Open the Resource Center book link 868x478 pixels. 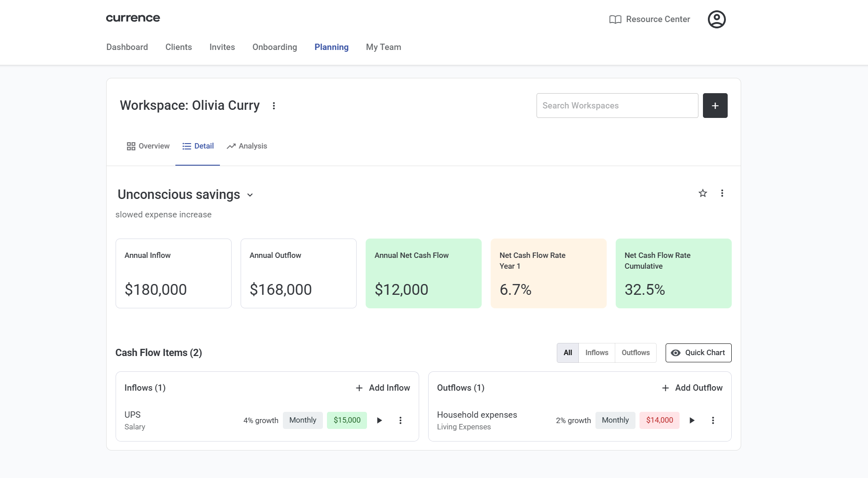tap(649, 19)
